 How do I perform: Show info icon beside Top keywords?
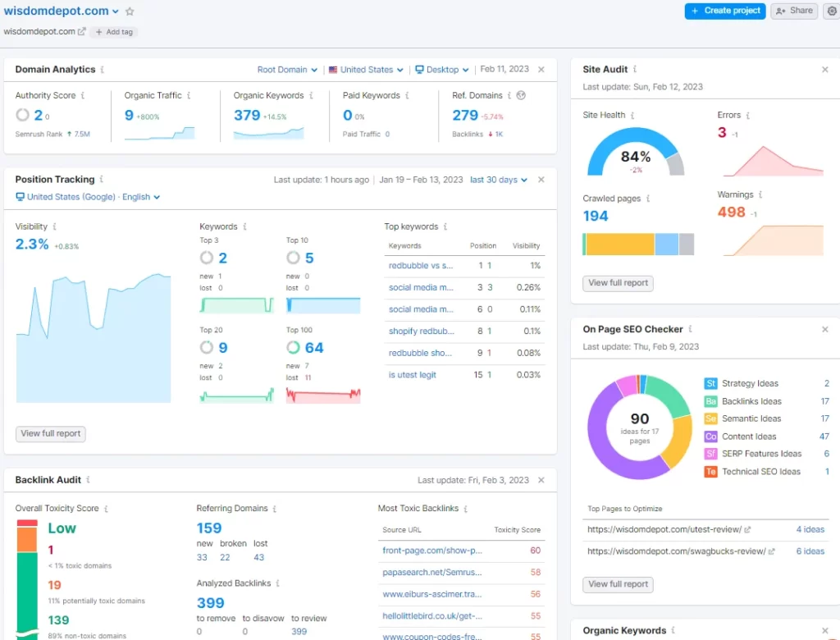coord(445,226)
